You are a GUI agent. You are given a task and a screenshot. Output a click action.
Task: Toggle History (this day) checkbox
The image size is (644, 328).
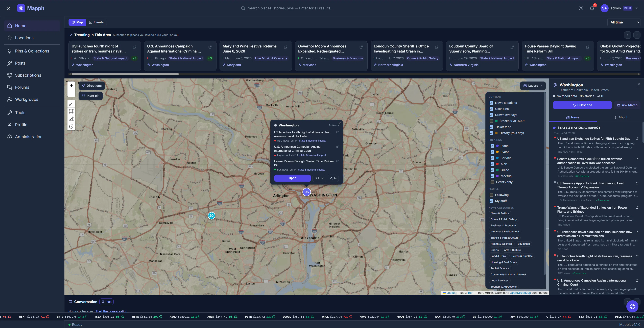491,133
